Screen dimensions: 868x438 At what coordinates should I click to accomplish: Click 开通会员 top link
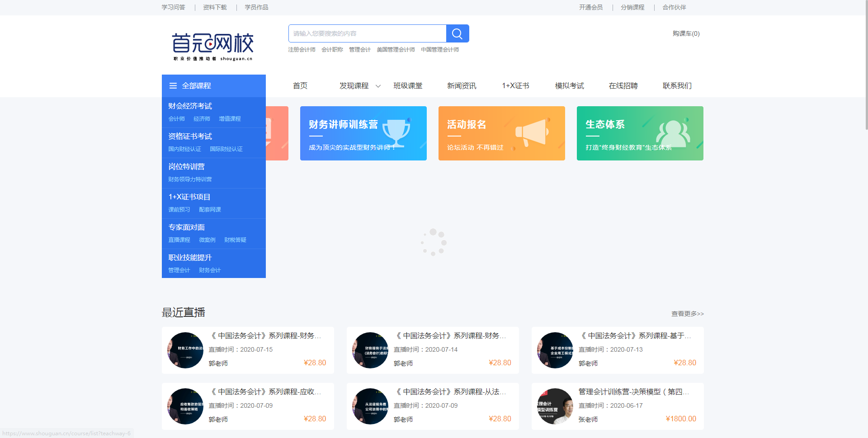coord(591,7)
